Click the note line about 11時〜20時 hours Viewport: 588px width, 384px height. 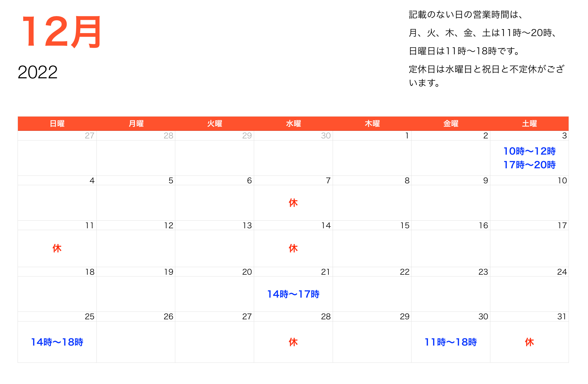pyautogui.click(x=483, y=33)
